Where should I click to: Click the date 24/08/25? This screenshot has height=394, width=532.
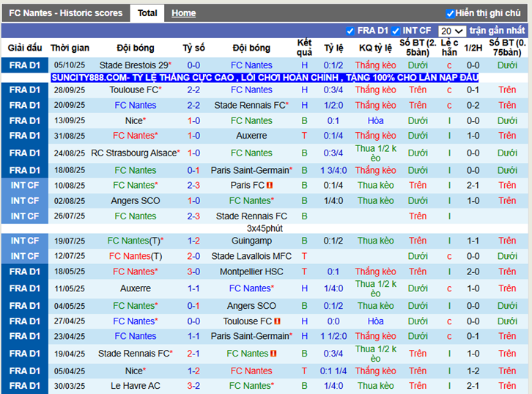70,153
